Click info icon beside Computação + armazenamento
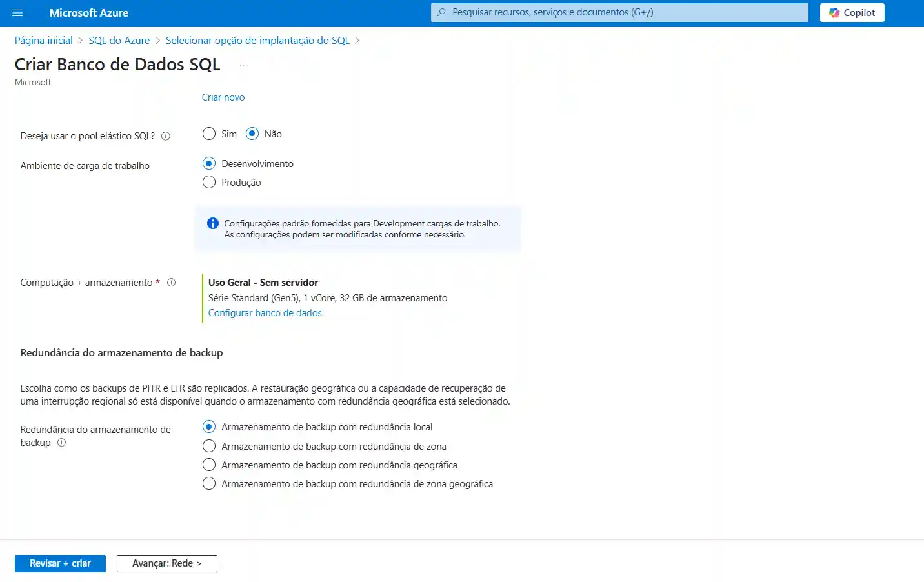Image resolution: width=924 pixels, height=582 pixels. [x=172, y=283]
